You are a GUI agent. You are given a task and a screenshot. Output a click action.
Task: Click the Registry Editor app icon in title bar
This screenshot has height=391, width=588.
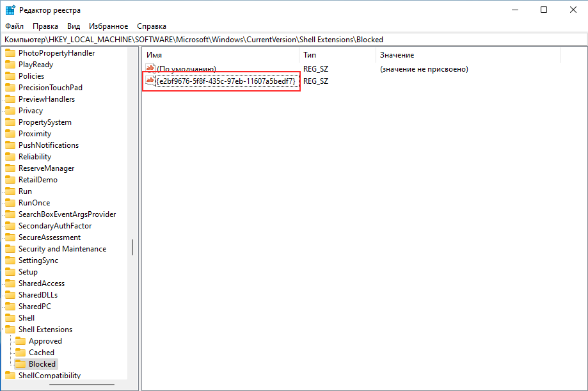click(x=10, y=10)
